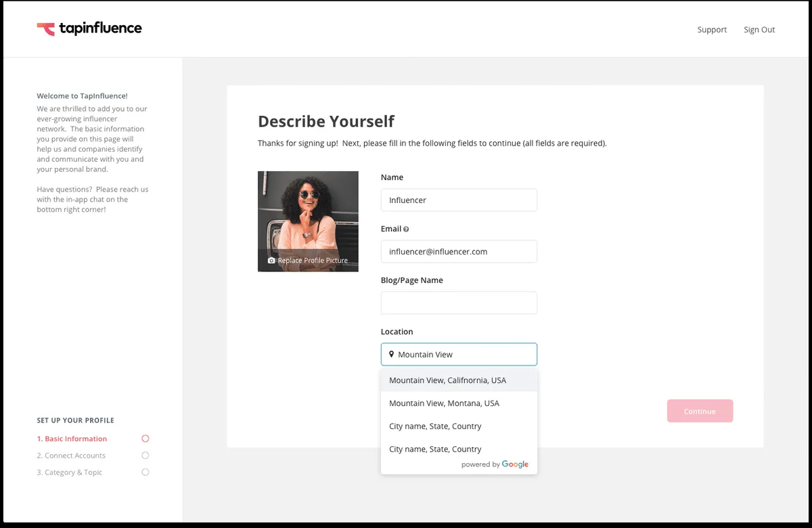This screenshot has height=528, width=812.
Task: Click the Google logo in suggestions
Action: 515,464
